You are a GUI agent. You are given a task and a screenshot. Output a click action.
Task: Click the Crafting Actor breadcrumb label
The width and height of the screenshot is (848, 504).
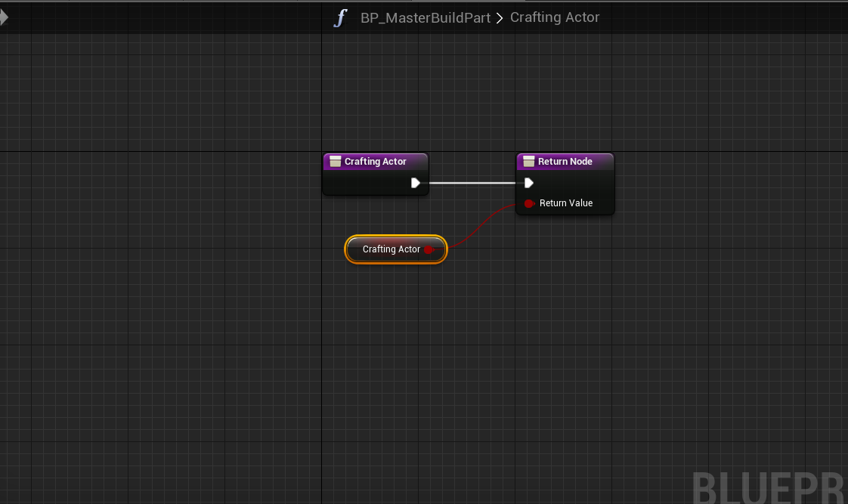(x=554, y=17)
